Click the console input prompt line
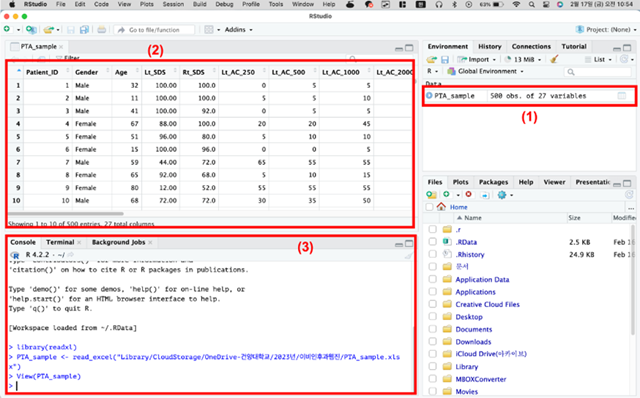Screen dimensions: 640x398 (x=210, y=386)
